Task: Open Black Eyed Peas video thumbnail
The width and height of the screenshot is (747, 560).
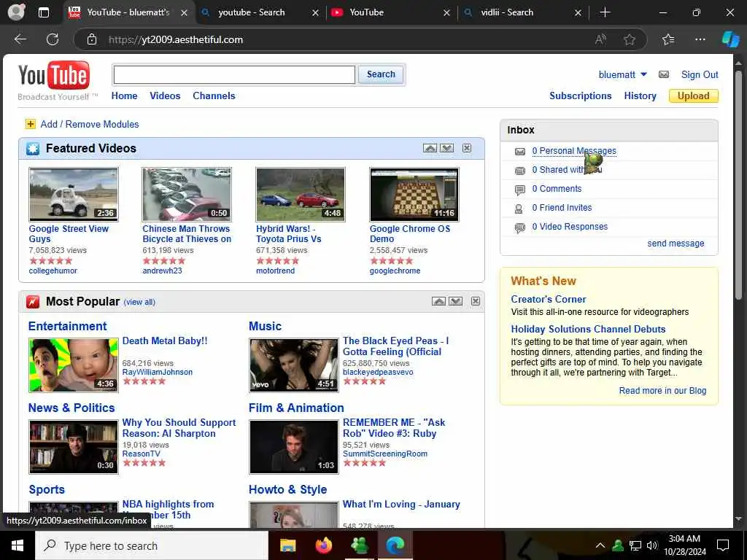Action: (x=294, y=365)
